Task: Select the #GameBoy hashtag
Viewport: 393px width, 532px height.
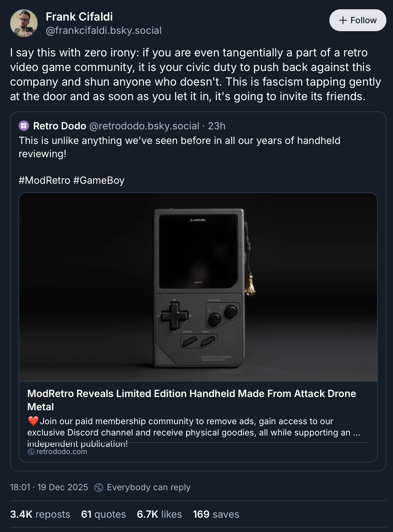Action: [99, 180]
